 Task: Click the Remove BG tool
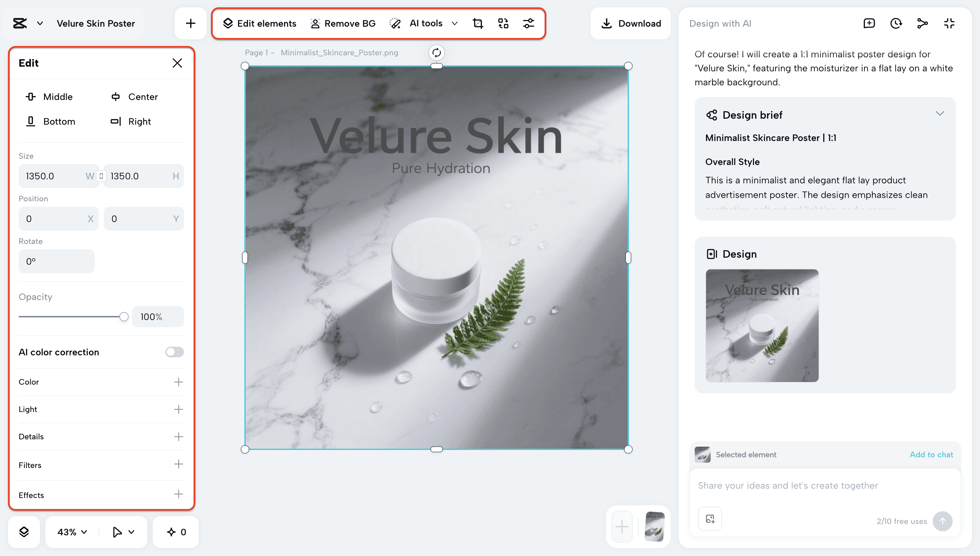coord(343,23)
